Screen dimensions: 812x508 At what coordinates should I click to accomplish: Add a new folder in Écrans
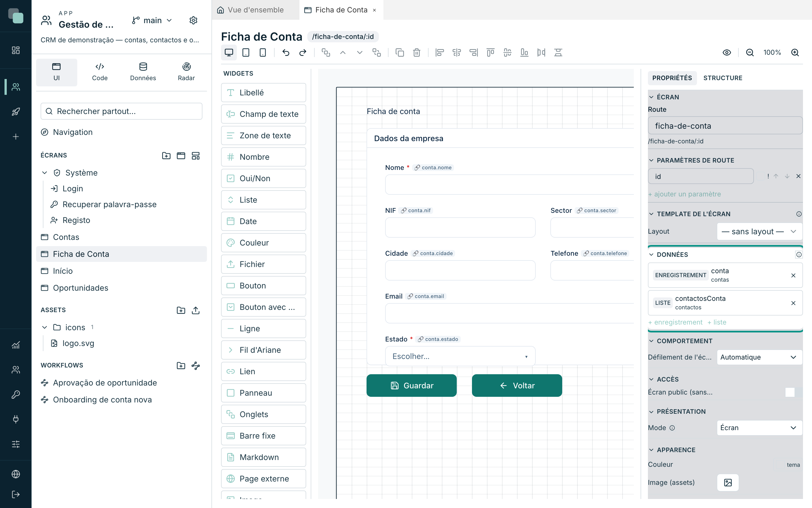(166, 156)
